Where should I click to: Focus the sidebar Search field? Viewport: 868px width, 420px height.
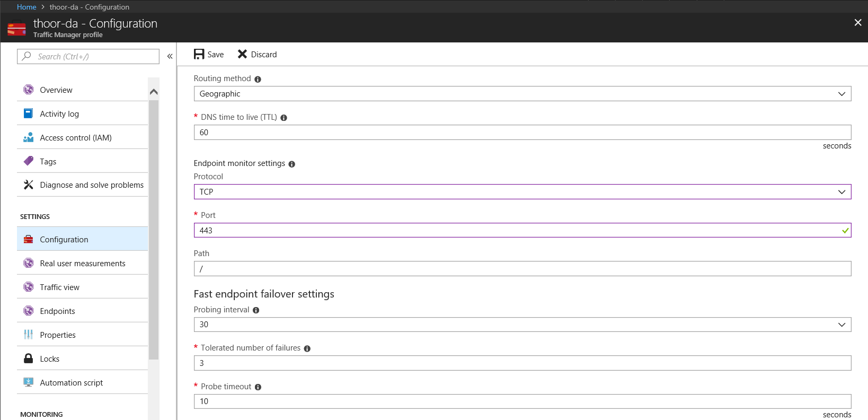coord(88,56)
